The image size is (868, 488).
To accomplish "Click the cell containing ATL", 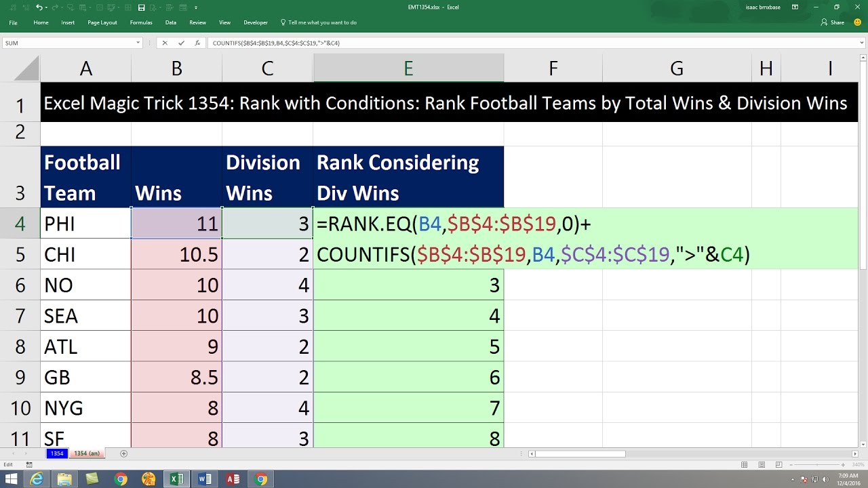I will (x=85, y=346).
